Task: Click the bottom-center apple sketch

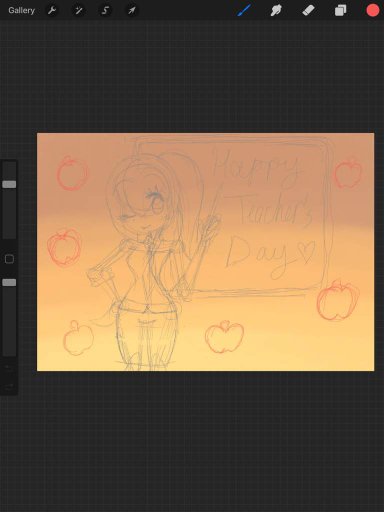Action: (224, 337)
